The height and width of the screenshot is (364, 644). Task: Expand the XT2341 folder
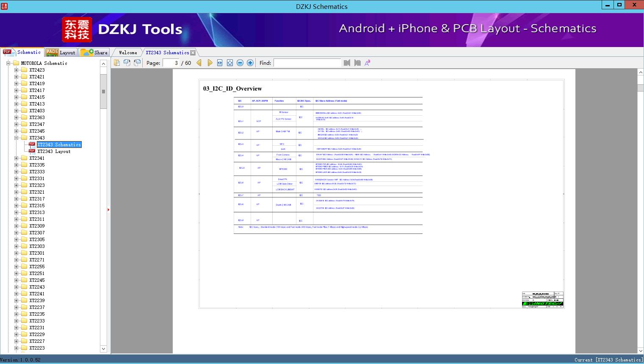16,158
